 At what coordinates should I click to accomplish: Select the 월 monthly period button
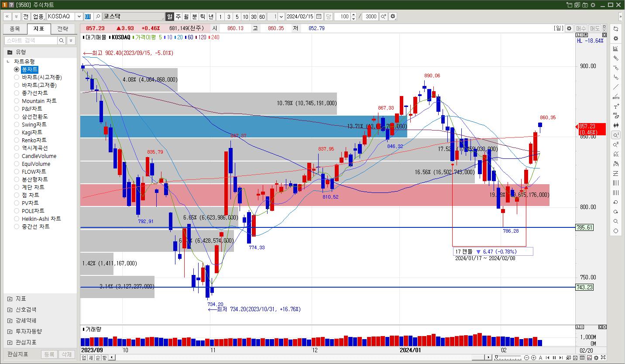click(186, 17)
